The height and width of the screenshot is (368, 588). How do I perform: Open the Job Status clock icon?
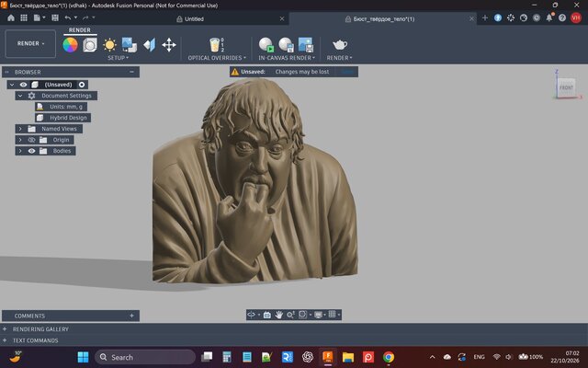coord(537,17)
